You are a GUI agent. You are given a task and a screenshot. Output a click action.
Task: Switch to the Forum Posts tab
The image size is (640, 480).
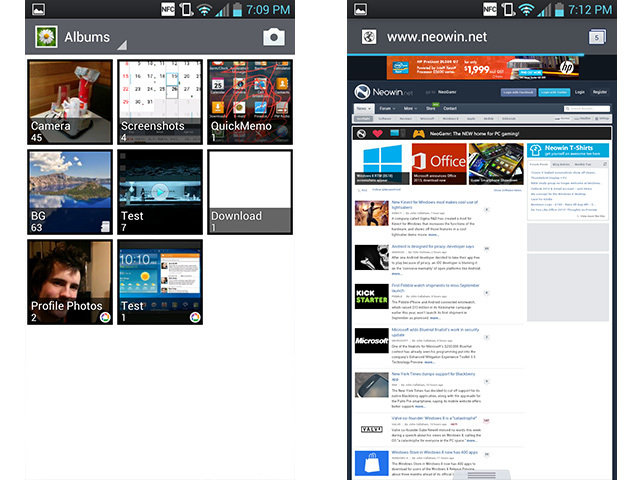(x=539, y=164)
